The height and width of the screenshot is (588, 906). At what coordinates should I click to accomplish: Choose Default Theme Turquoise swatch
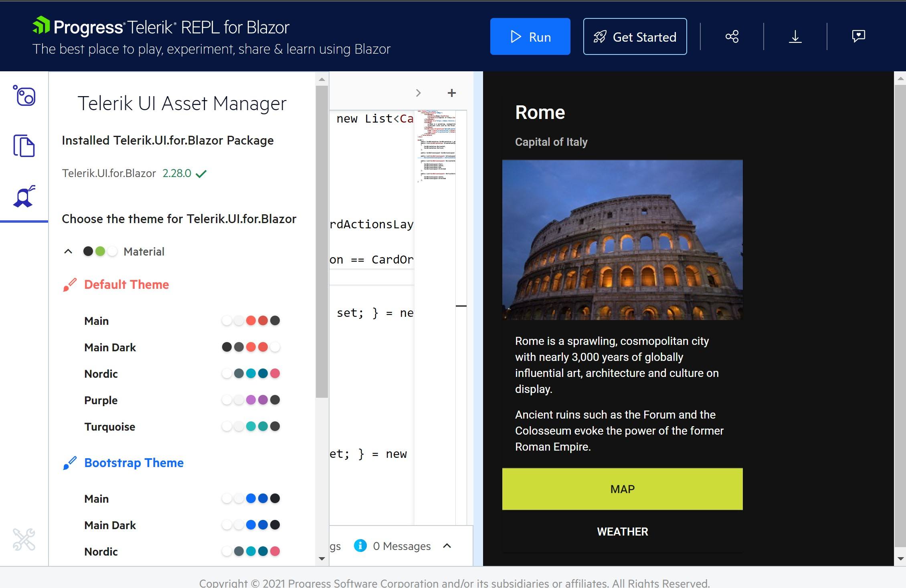[182, 427]
